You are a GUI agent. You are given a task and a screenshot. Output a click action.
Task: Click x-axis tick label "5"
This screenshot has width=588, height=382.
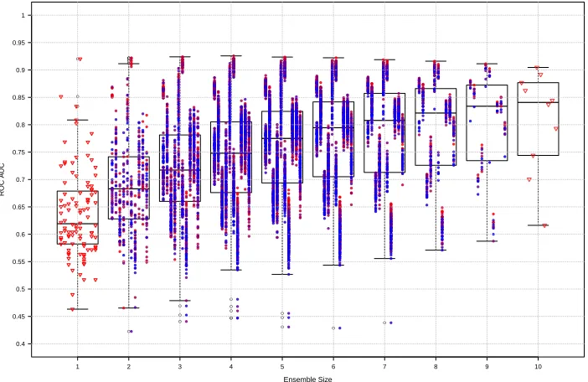point(282,367)
